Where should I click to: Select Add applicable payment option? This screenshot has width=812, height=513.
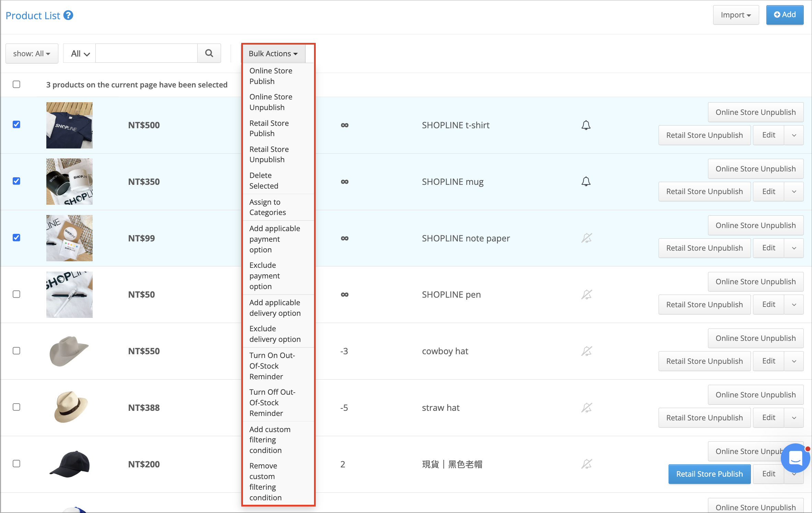coord(278,239)
